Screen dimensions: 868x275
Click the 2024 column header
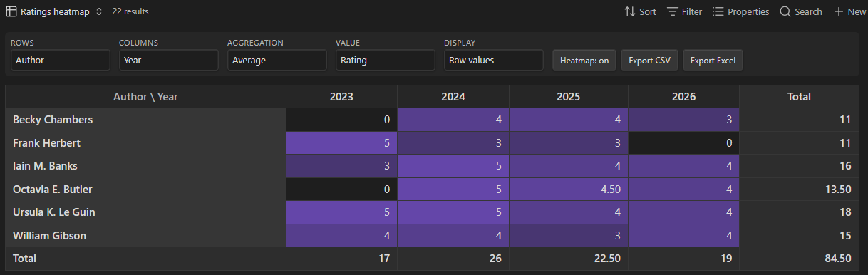click(453, 97)
